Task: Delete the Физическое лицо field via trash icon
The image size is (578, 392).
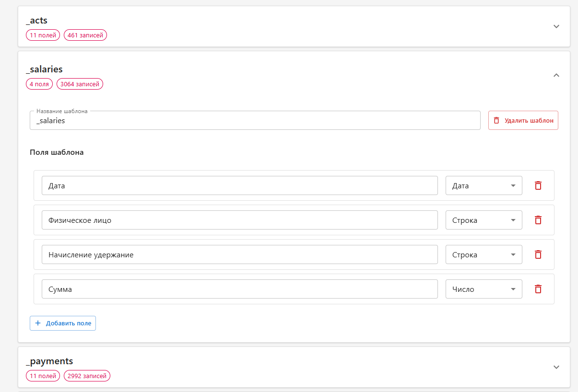Action: [538, 220]
